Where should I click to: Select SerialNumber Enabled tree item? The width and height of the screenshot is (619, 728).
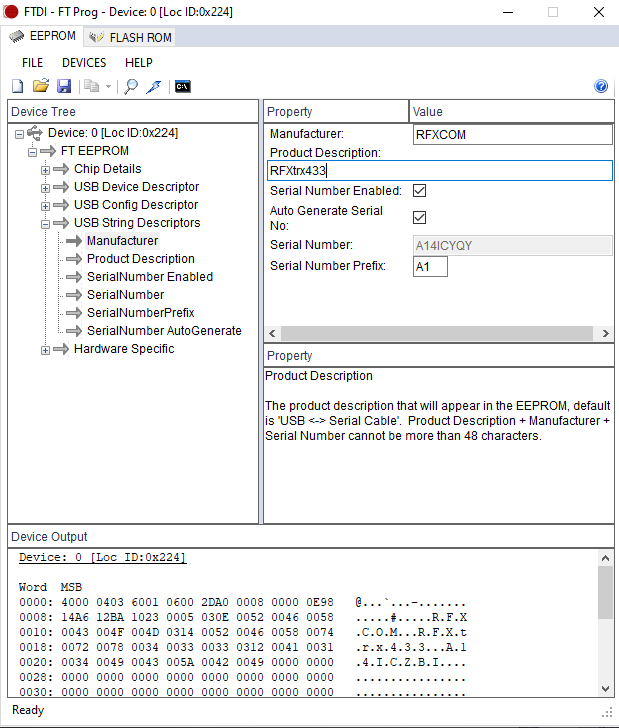(x=150, y=277)
